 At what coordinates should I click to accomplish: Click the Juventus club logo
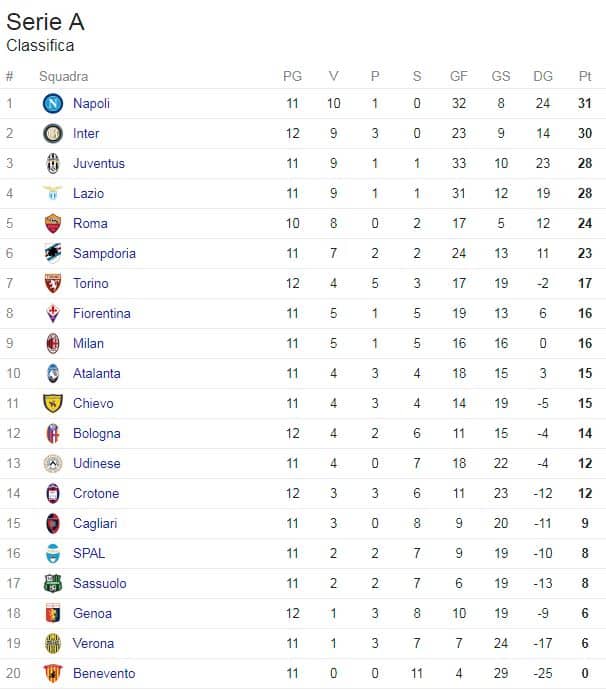click(x=53, y=163)
